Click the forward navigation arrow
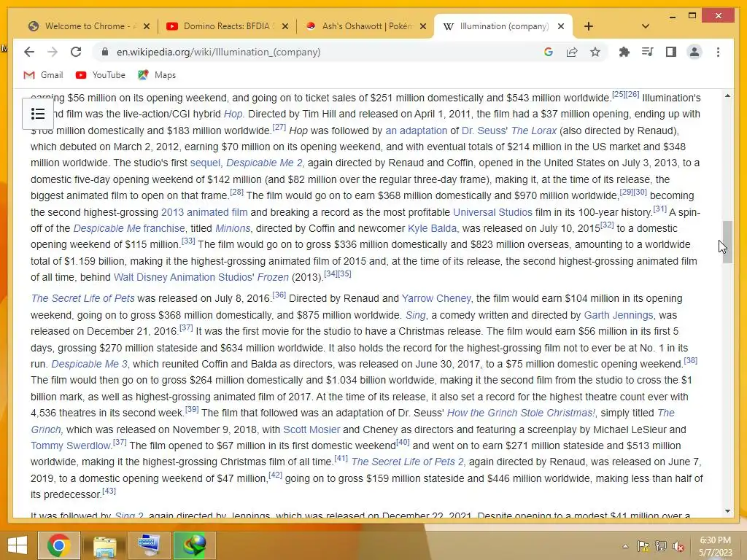The width and height of the screenshot is (747, 560). [x=53, y=52]
